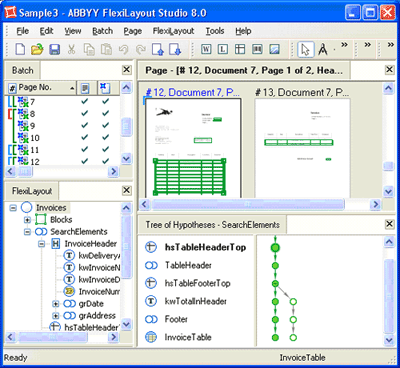
Task: Click the second checkmark in page 9 row
Action: pos(106,125)
